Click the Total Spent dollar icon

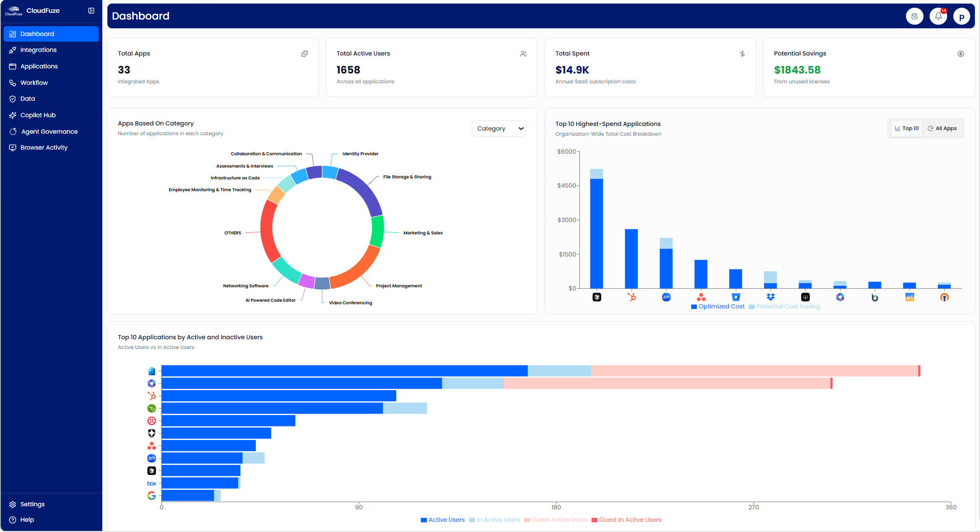[742, 53]
